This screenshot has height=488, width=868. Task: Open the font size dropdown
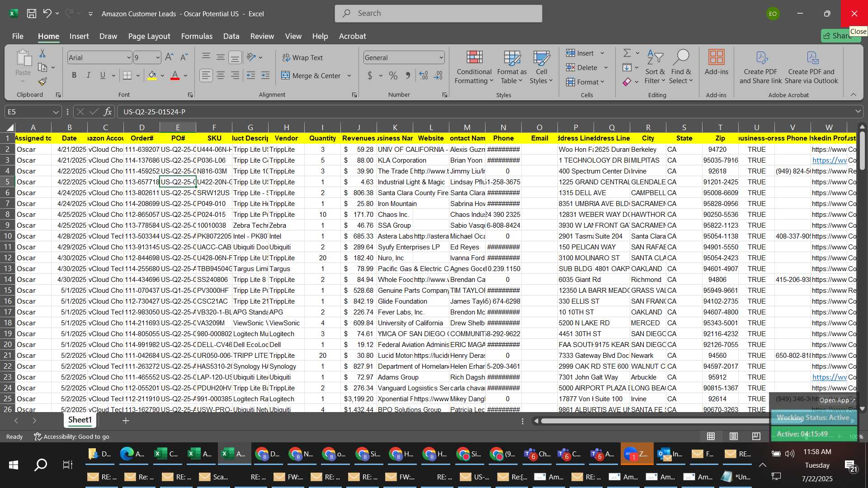(x=157, y=57)
